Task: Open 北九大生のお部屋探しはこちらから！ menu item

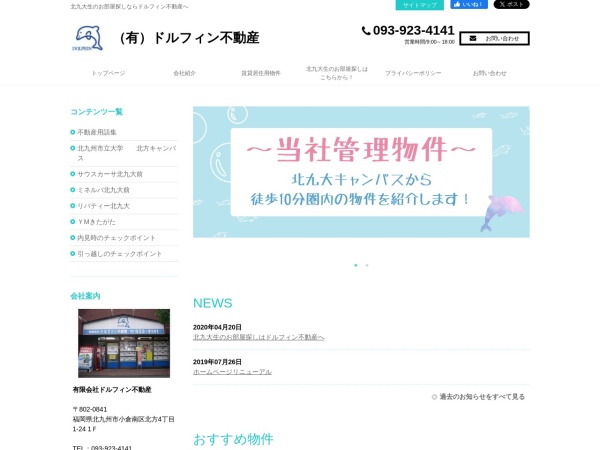Action: click(x=337, y=73)
